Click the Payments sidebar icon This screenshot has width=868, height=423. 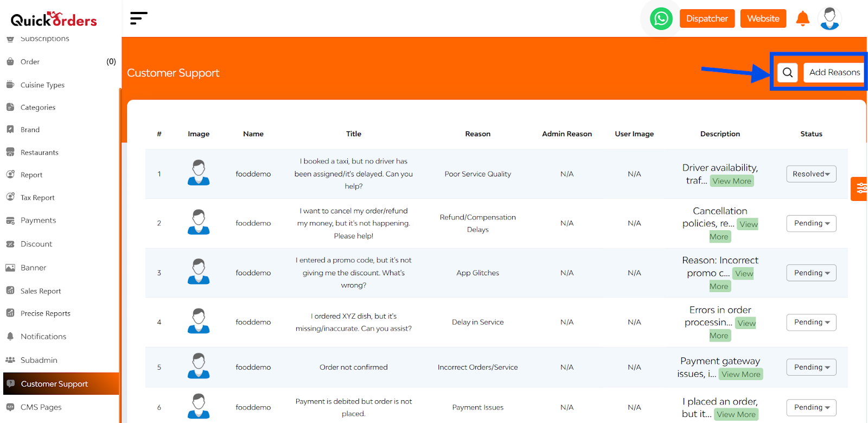[10, 220]
